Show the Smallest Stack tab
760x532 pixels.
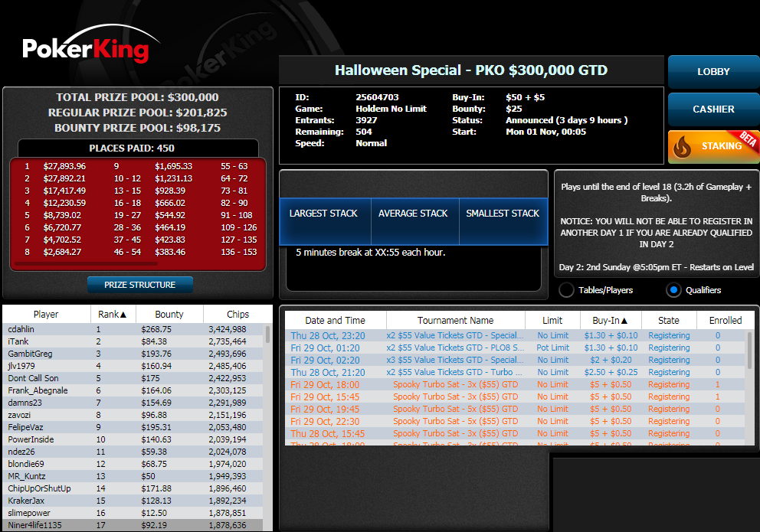(503, 214)
